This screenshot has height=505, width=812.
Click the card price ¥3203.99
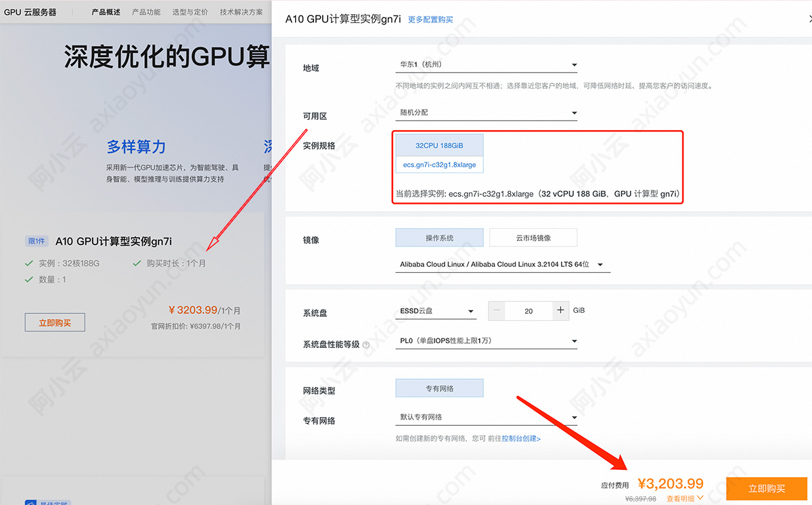[x=193, y=310]
